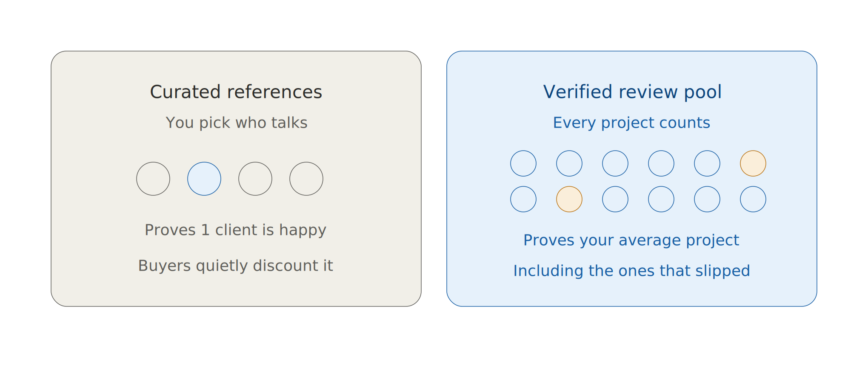Click the first circle in Curated references row

[153, 179]
